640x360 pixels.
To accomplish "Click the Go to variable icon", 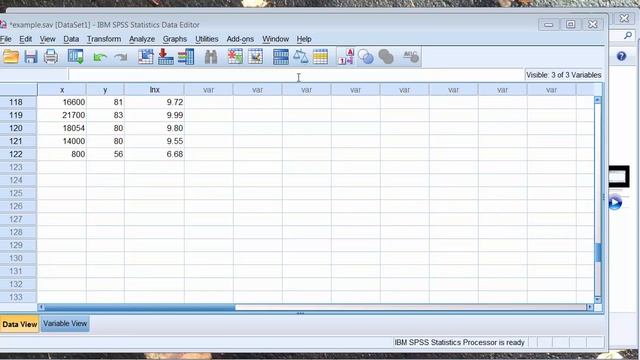I will point(166,57).
